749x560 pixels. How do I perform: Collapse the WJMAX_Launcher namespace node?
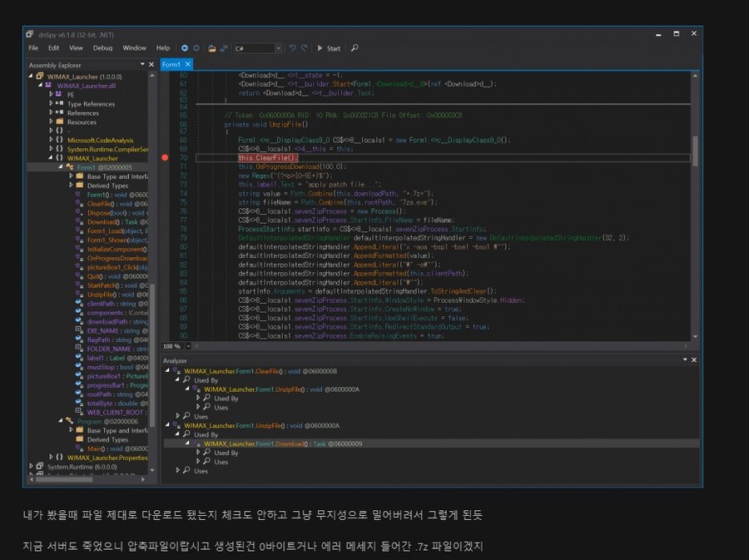point(51,158)
